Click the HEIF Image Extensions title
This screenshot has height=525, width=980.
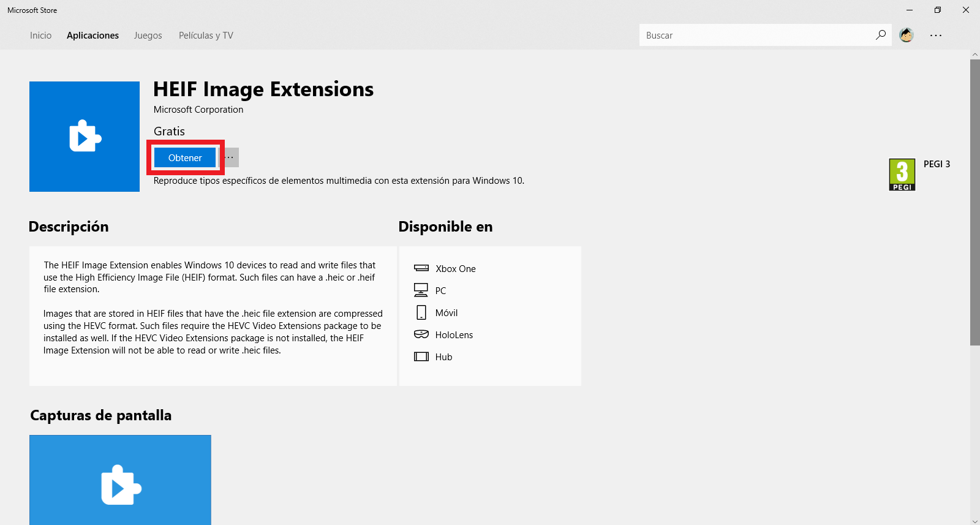pos(263,89)
